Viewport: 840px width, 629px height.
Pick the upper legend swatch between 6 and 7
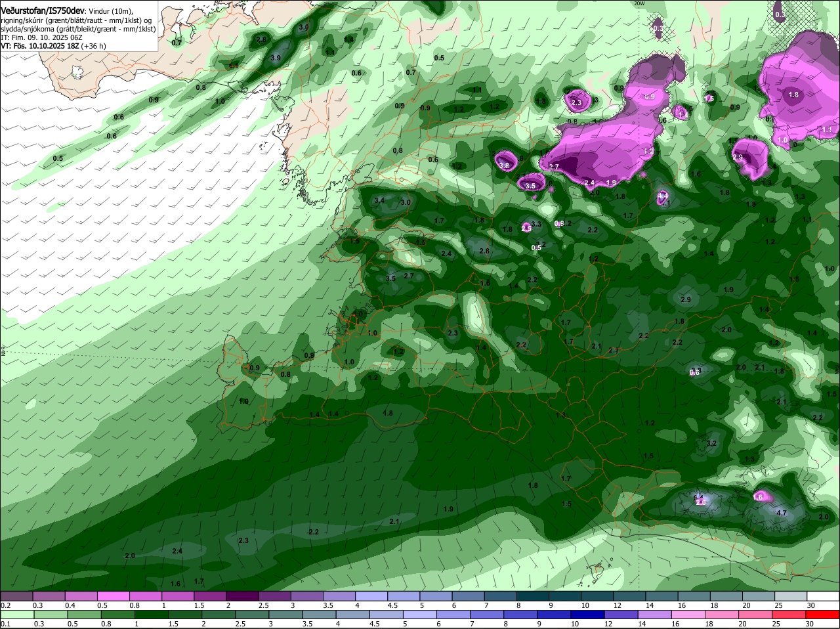pos(469,596)
